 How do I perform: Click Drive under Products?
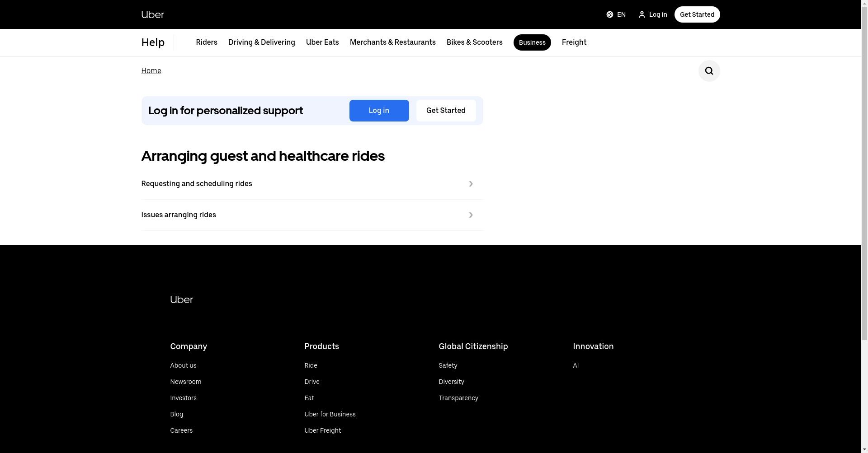[x=311, y=382]
